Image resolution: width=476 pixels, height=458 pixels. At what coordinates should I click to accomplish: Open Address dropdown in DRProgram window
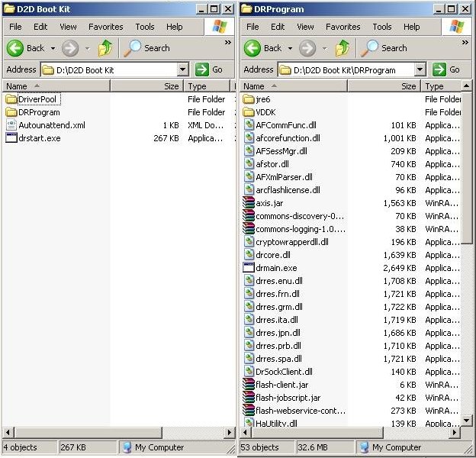click(x=420, y=69)
